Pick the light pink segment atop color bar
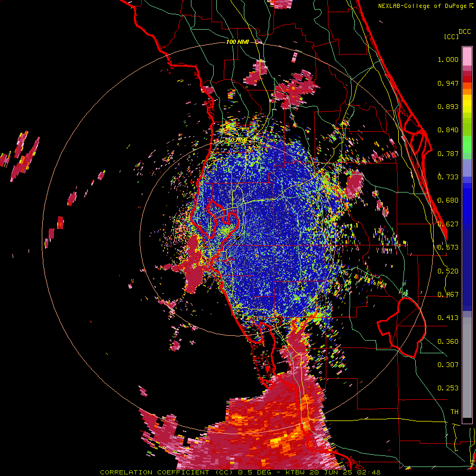This screenshot has width=476, height=476. click(467, 56)
